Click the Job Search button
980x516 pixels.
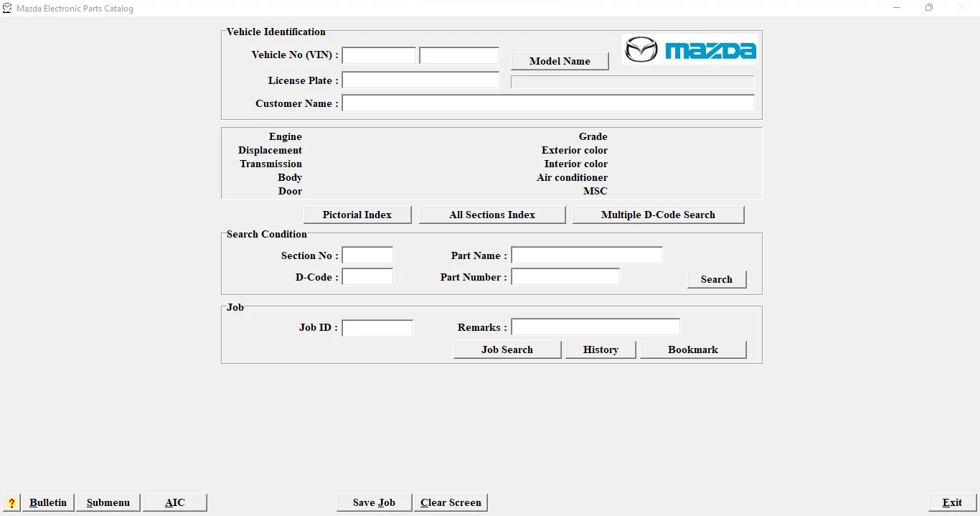pos(507,350)
